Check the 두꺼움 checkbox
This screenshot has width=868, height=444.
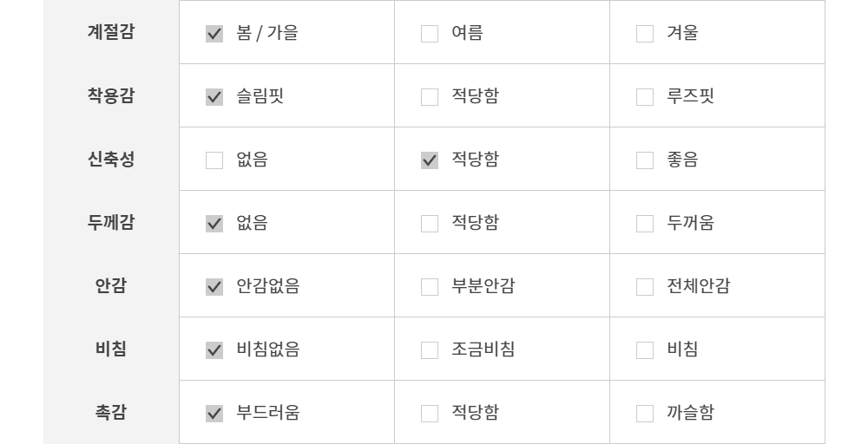click(x=645, y=225)
